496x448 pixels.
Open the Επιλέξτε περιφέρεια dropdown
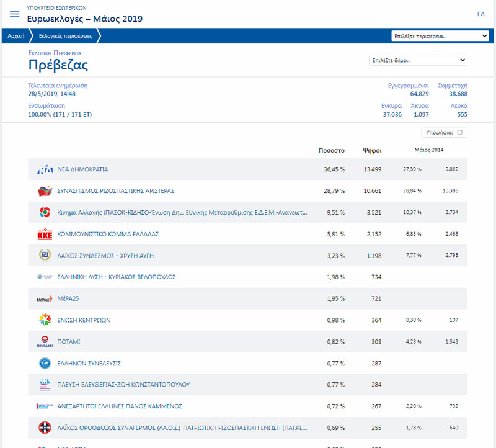pyautogui.click(x=440, y=36)
